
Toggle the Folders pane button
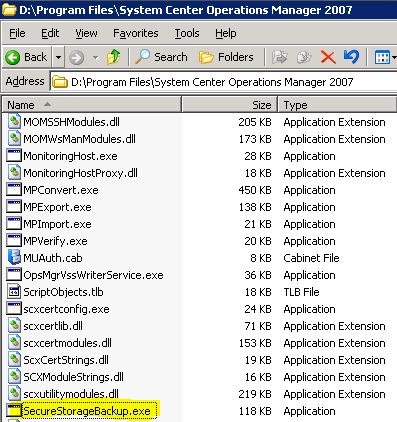[226, 57]
